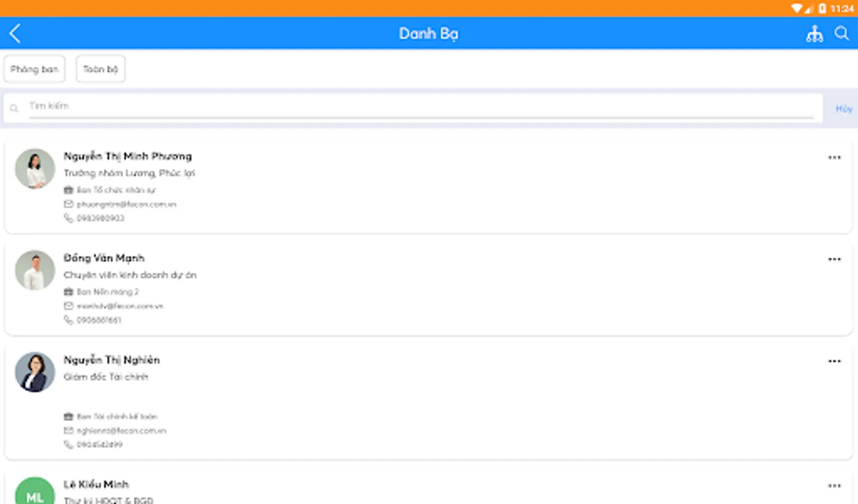Click job title Trưởng nhóm Lương, Phúc lợi

coord(129,173)
